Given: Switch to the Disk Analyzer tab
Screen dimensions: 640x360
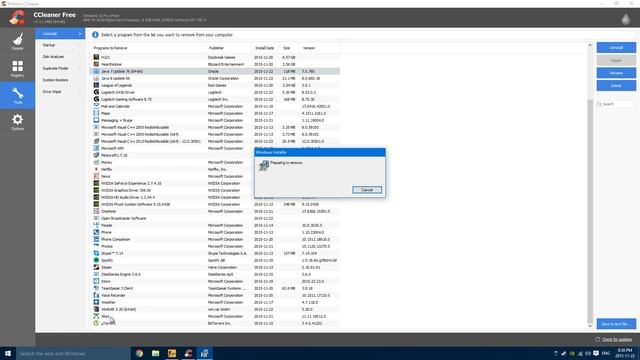Looking at the screenshot, I should coord(60,57).
